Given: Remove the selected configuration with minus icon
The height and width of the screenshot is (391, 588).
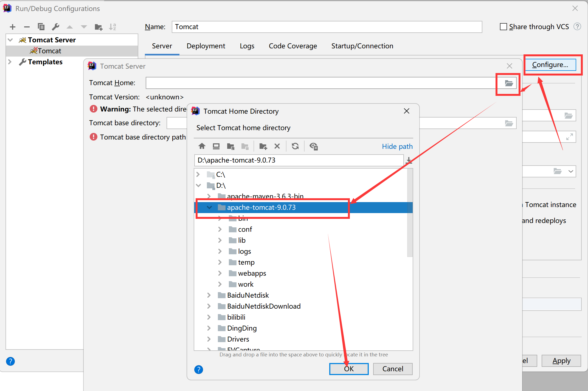Looking at the screenshot, I should pos(27,27).
